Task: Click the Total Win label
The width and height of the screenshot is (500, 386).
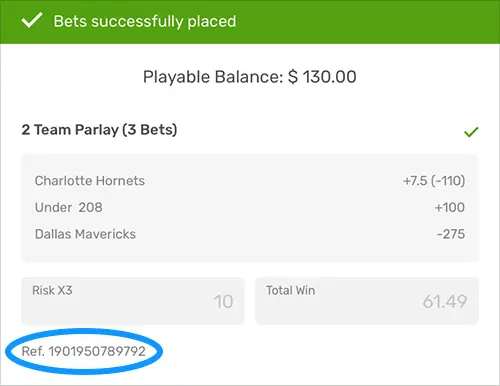Action: click(291, 290)
